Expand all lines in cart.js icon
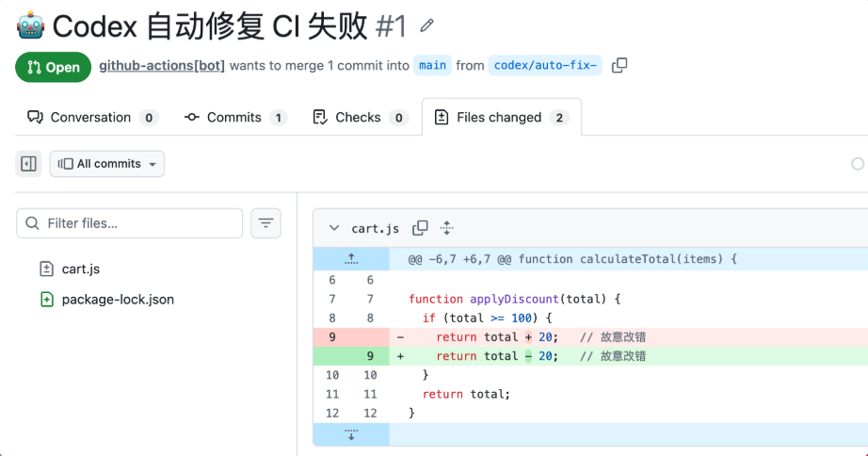This screenshot has width=868, height=456. click(447, 228)
